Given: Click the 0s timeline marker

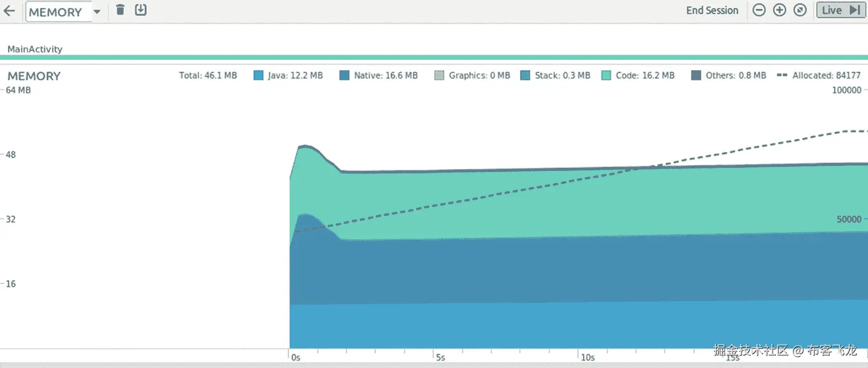Looking at the screenshot, I should click(x=296, y=357).
